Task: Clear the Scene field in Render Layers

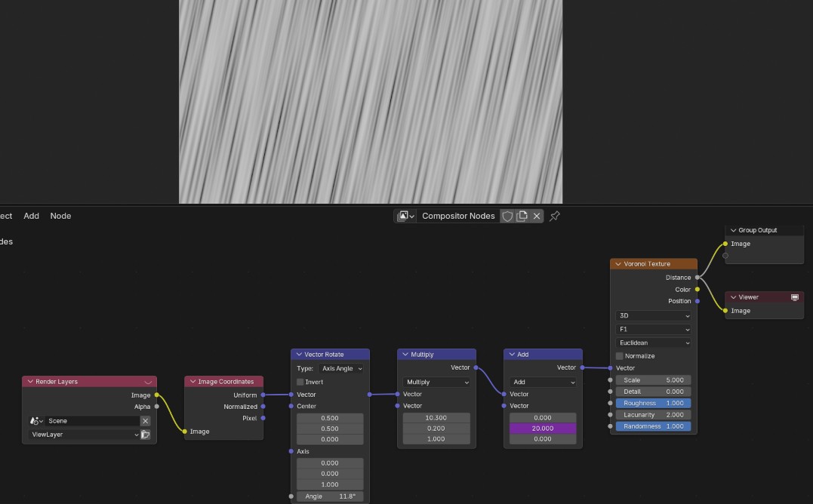Action: [x=145, y=421]
